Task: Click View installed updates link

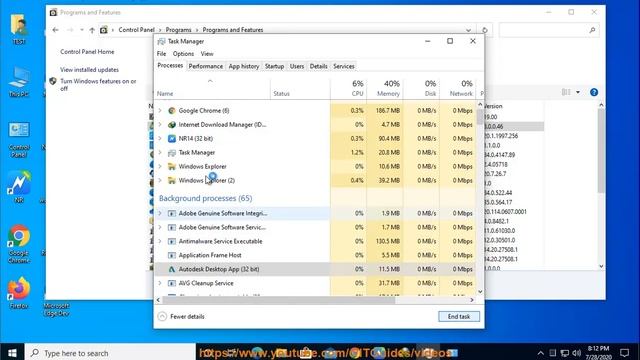Action: [89, 70]
